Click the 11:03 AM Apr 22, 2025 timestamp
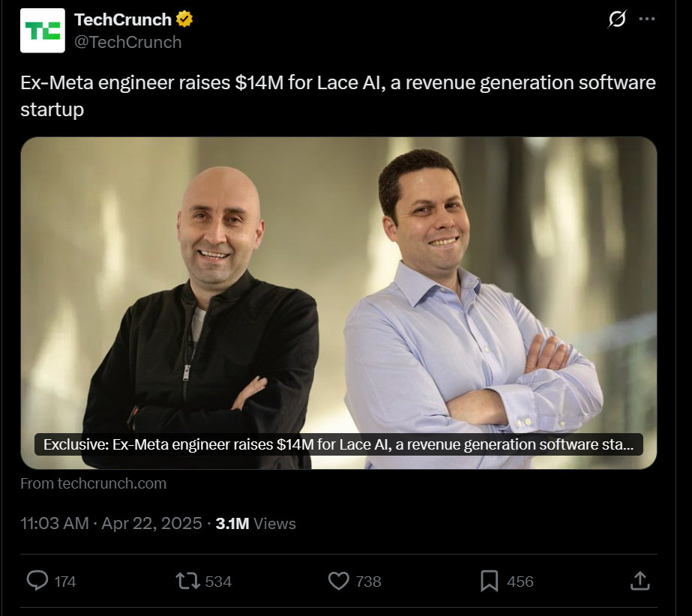 click(x=111, y=523)
